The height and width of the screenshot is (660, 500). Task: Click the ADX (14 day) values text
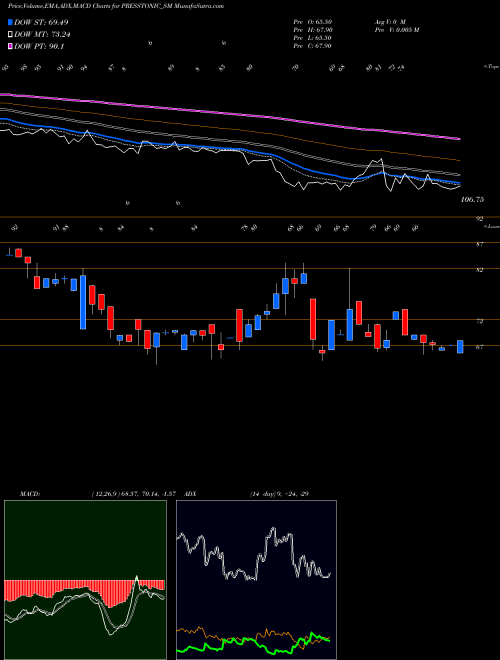(x=279, y=494)
